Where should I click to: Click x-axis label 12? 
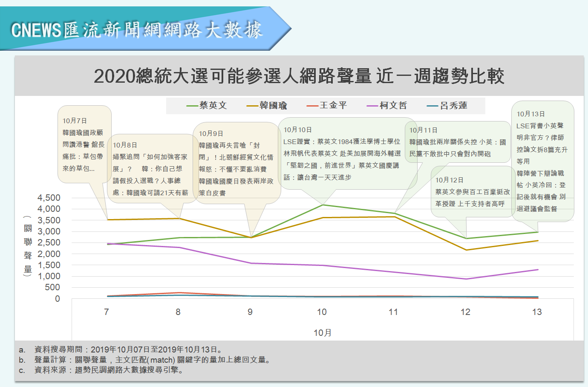(x=465, y=312)
